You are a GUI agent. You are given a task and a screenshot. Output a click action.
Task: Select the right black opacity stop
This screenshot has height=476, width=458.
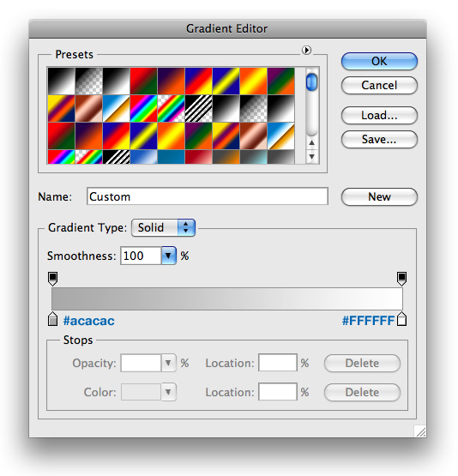[402, 279]
